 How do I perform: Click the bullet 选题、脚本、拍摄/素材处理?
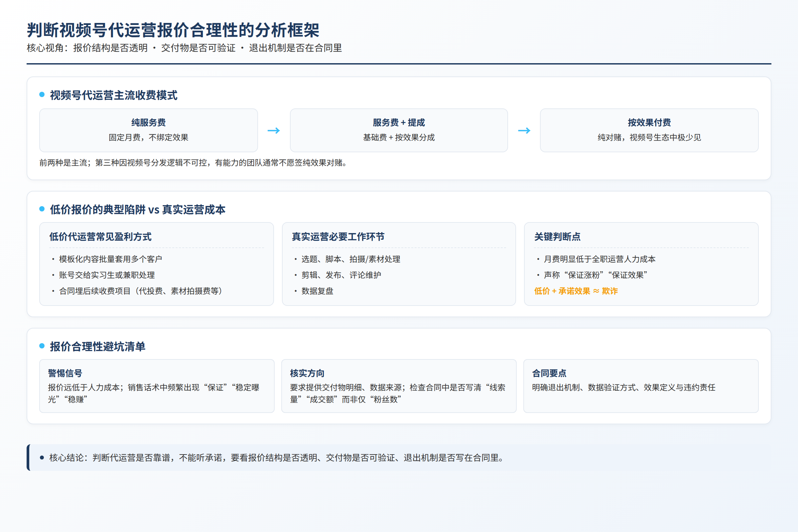click(351, 259)
